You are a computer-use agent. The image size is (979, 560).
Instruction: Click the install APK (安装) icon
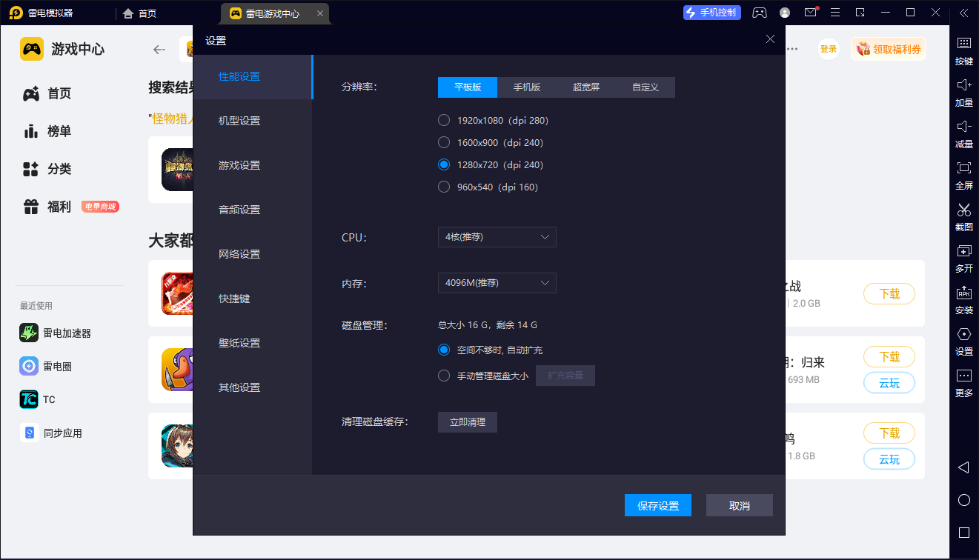(963, 299)
